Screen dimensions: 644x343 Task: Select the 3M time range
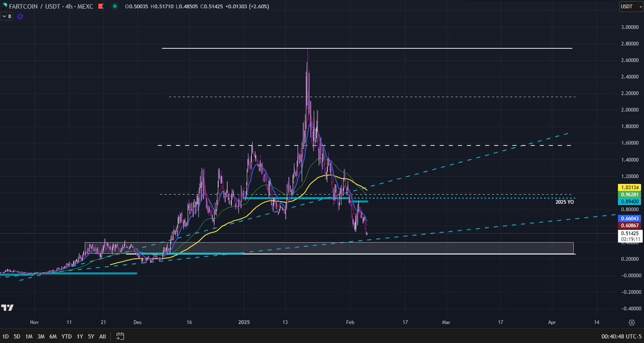[41, 337]
